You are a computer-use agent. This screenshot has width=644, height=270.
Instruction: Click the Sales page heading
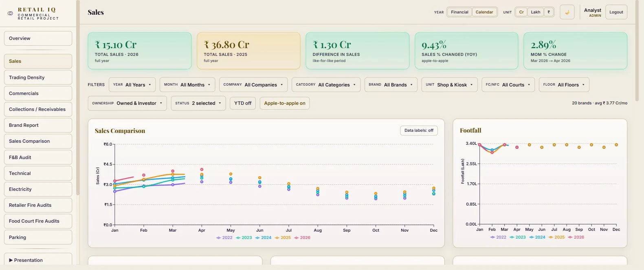coord(96,12)
